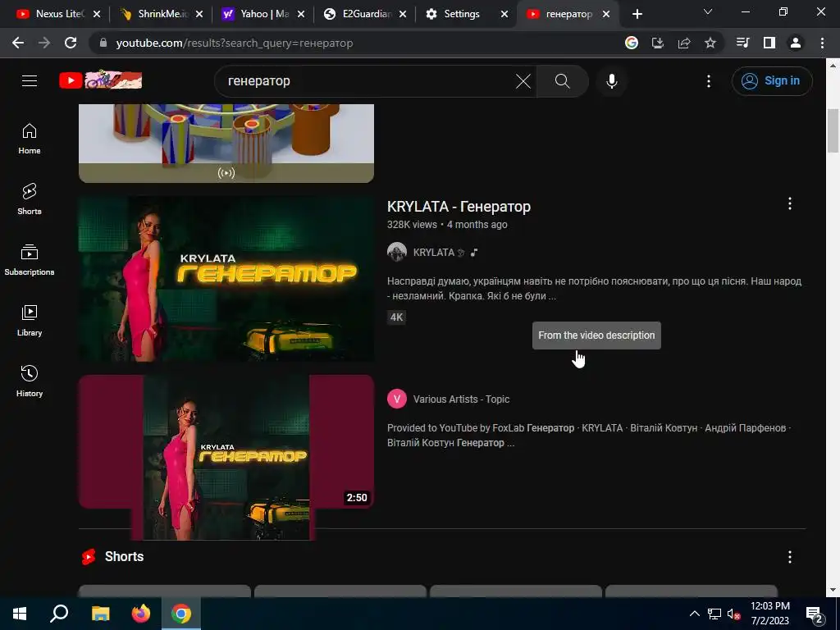Open Windows Start menu
Screen dimensions: 840x630
tap(20, 614)
